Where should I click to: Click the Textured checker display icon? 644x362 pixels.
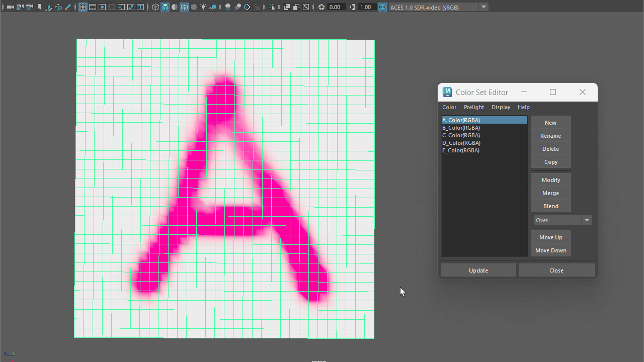[x=194, y=7]
